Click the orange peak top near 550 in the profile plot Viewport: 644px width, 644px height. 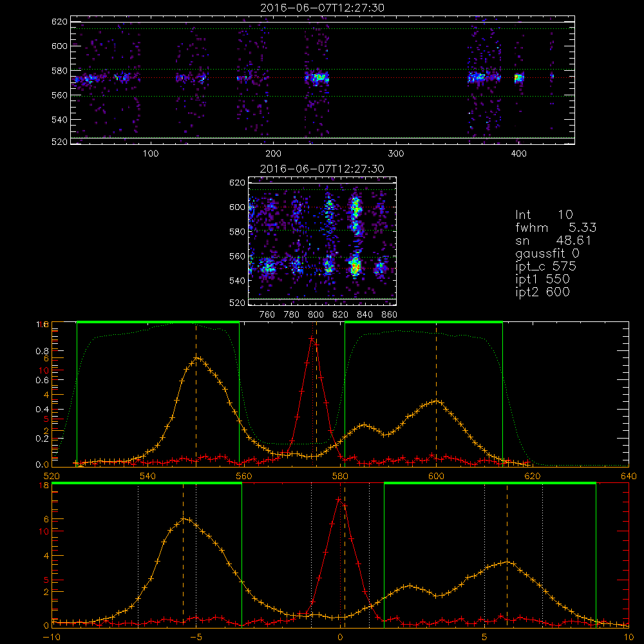(x=196, y=357)
